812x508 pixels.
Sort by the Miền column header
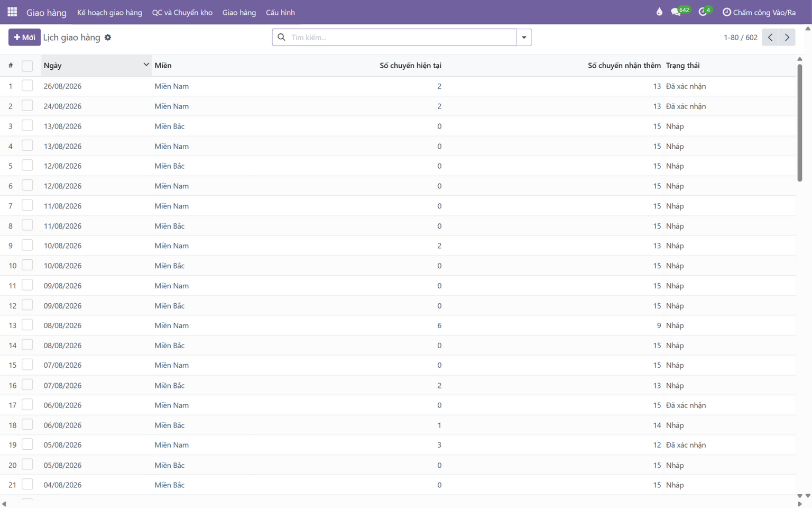click(163, 66)
